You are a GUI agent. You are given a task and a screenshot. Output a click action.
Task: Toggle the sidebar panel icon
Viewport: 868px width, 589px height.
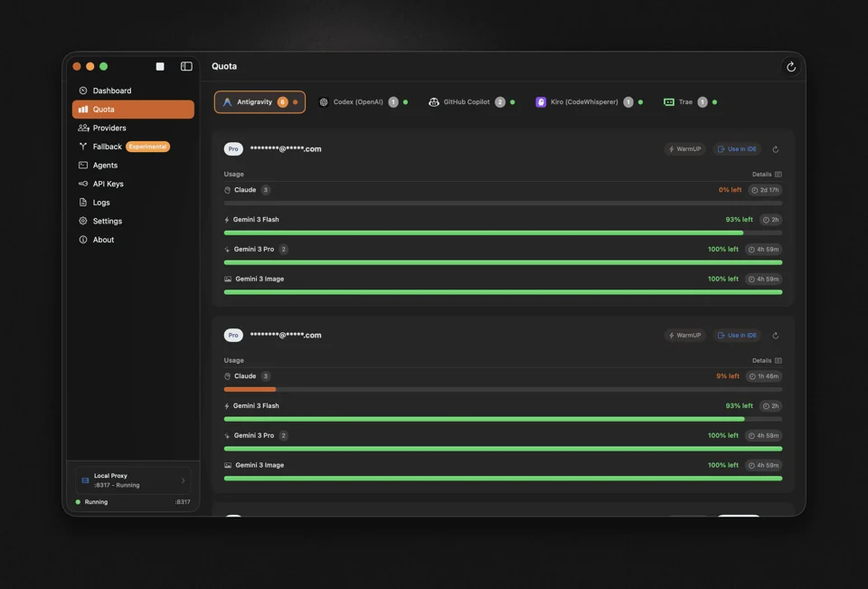tap(186, 66)
